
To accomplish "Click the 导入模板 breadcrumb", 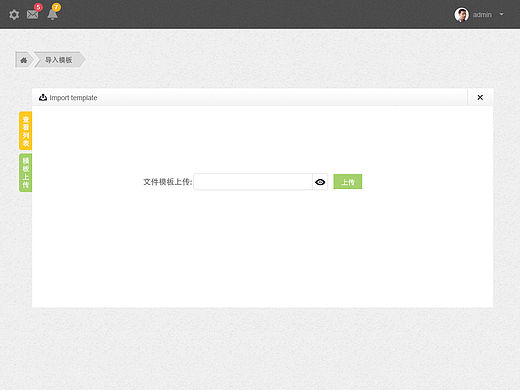I will click(59, 60).
